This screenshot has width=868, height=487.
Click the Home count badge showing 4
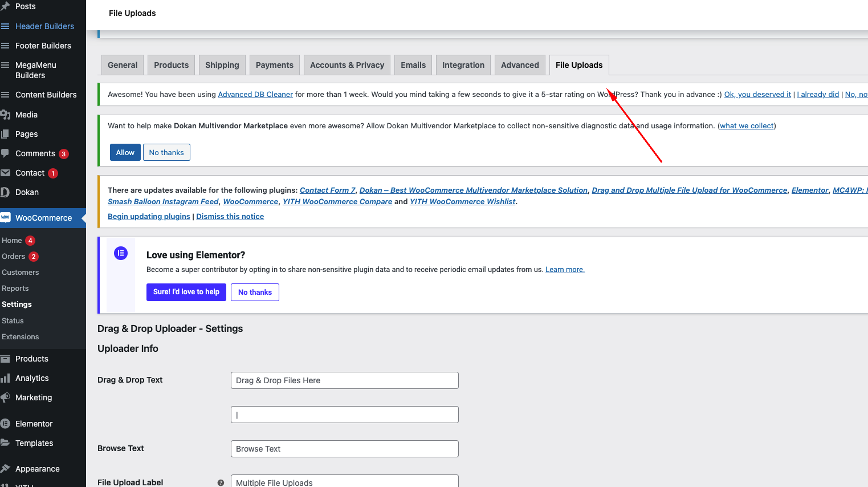click(x=30, y=241)
